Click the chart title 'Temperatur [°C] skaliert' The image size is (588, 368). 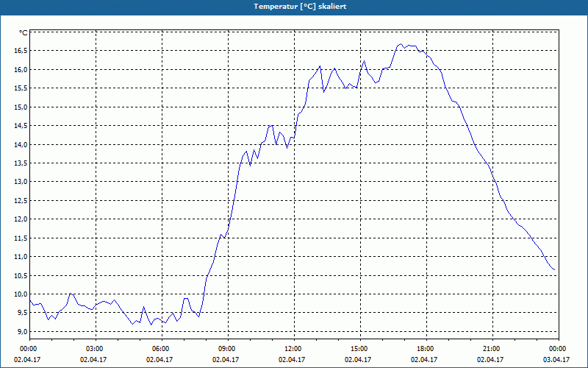pos(300,7)
